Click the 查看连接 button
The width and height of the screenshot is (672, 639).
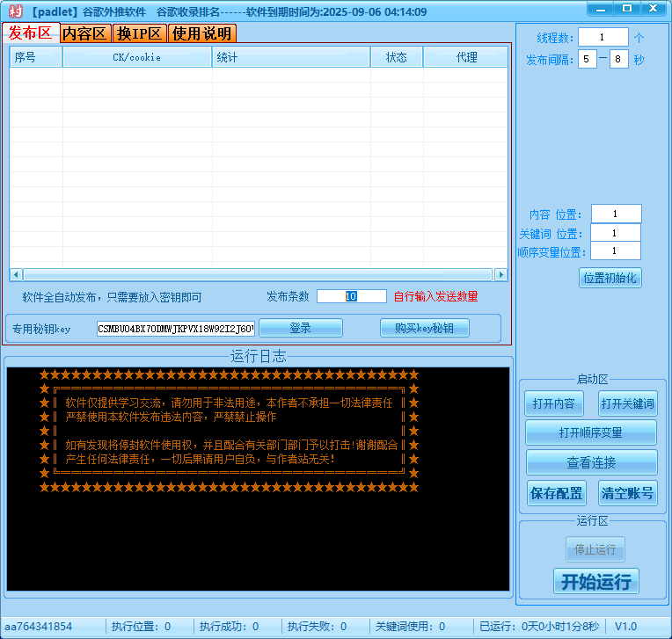point(591,462)
